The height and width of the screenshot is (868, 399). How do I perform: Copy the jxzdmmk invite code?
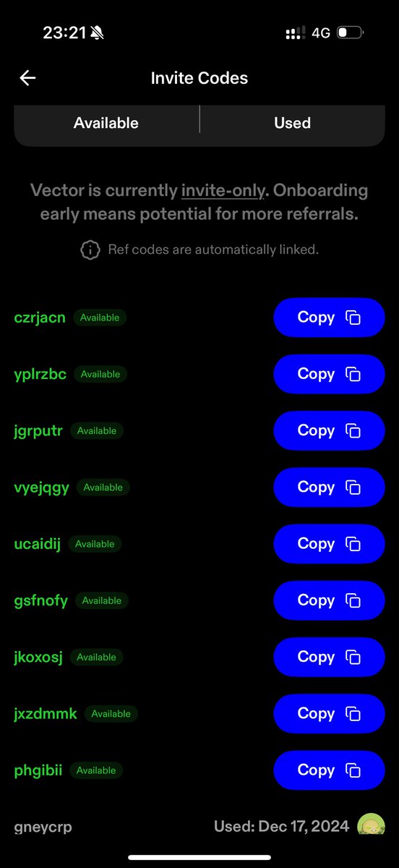coord(329,713)
